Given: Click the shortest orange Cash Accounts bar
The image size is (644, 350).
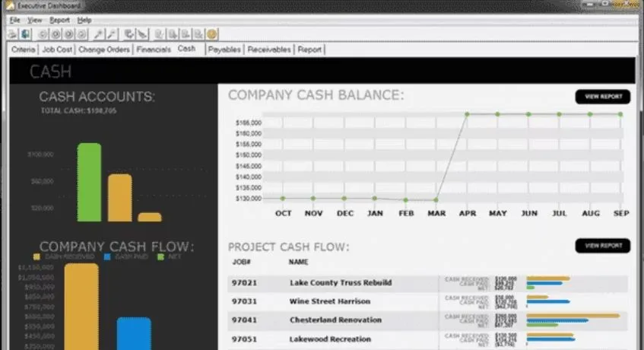Looking at the screenshot, I should click(150, 218).
